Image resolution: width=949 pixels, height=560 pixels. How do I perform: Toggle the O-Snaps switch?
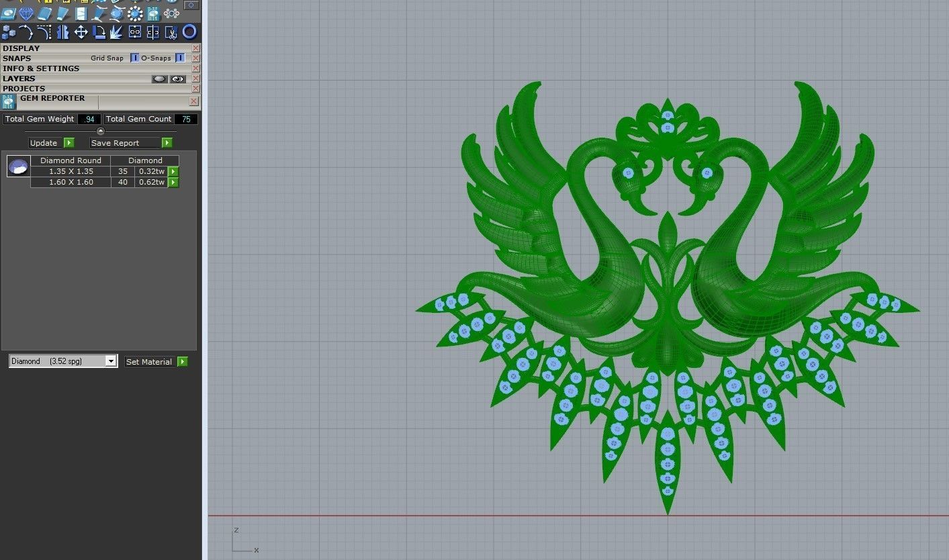tap(180, 58)
